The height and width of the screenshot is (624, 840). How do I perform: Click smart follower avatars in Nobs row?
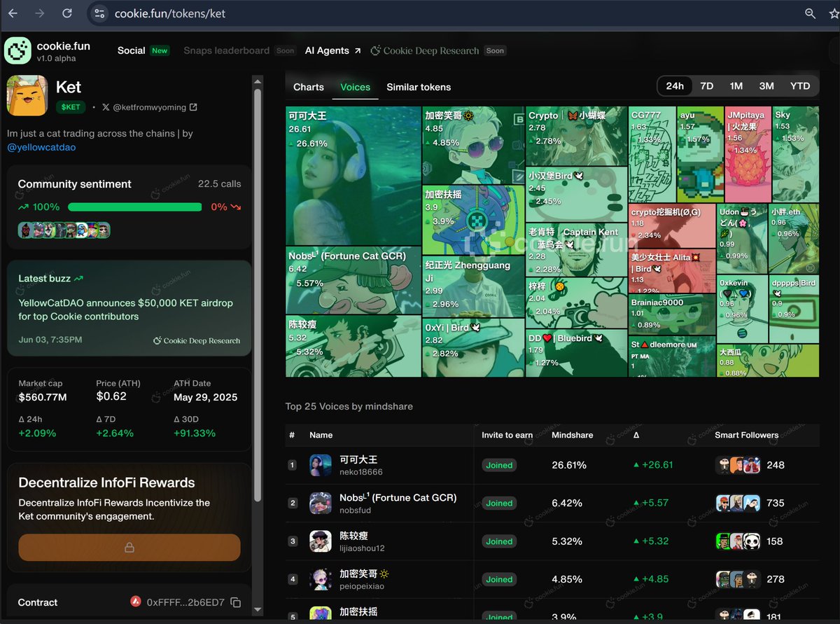(x=738, y=503)
